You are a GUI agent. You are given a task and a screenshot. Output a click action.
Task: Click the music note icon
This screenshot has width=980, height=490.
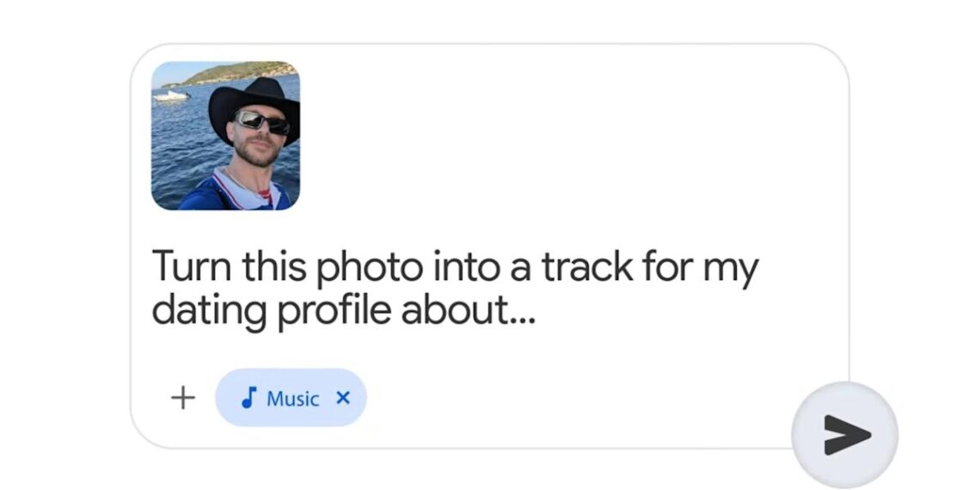pyautogui.click(x=249, y=397)
